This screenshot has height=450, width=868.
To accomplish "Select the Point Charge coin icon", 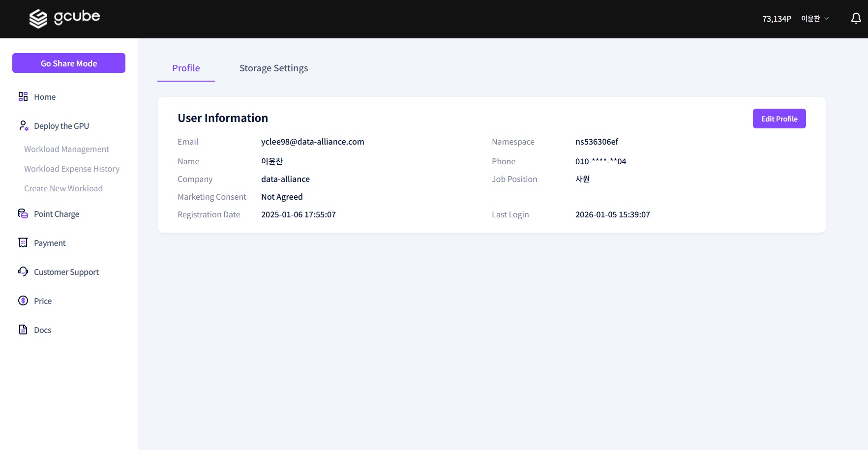I will (x=23, y=213).
